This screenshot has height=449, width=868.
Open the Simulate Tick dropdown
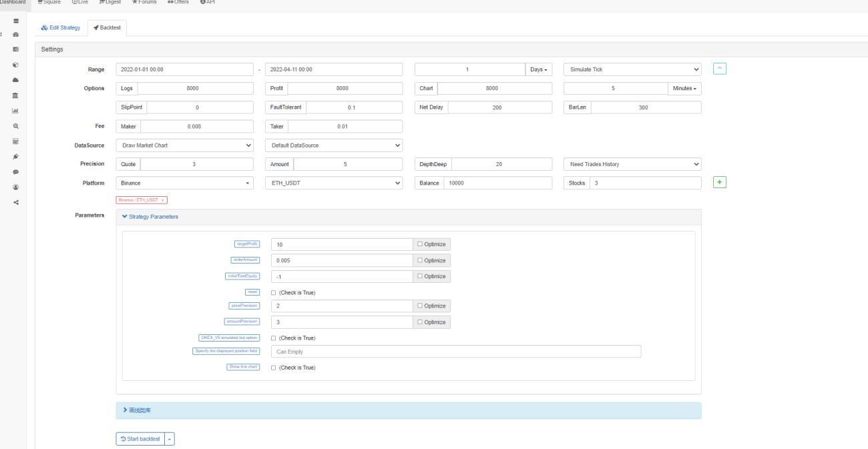coord(632,69)
